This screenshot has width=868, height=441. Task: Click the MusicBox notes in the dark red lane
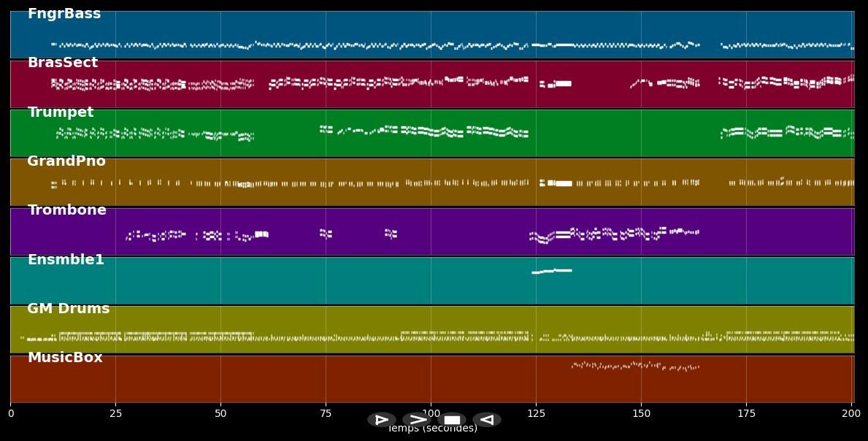click(634, 365)
